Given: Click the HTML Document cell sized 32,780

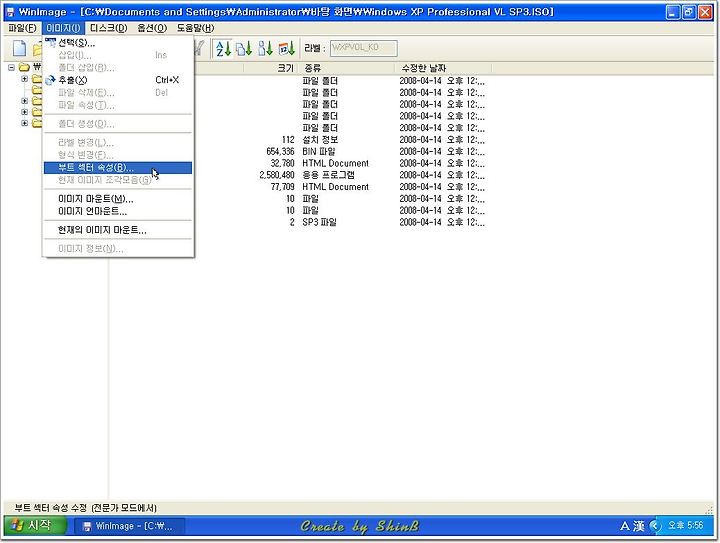Looking at the screenshot, I should tap(335, 163).
